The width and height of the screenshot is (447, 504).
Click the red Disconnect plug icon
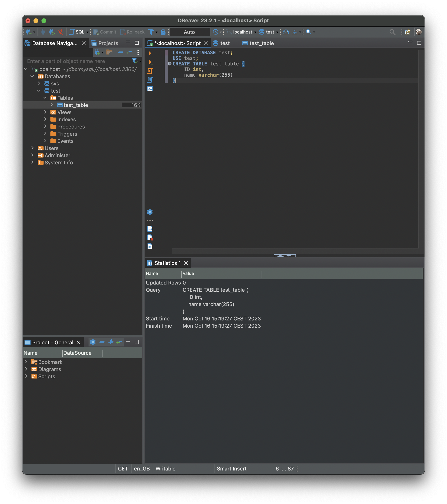pos(60,32)
